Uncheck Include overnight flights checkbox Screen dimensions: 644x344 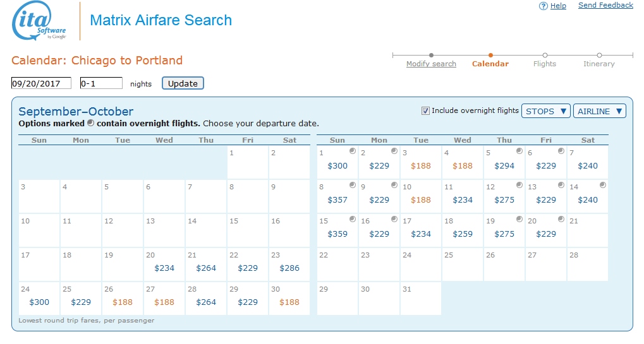click(425, 111)
